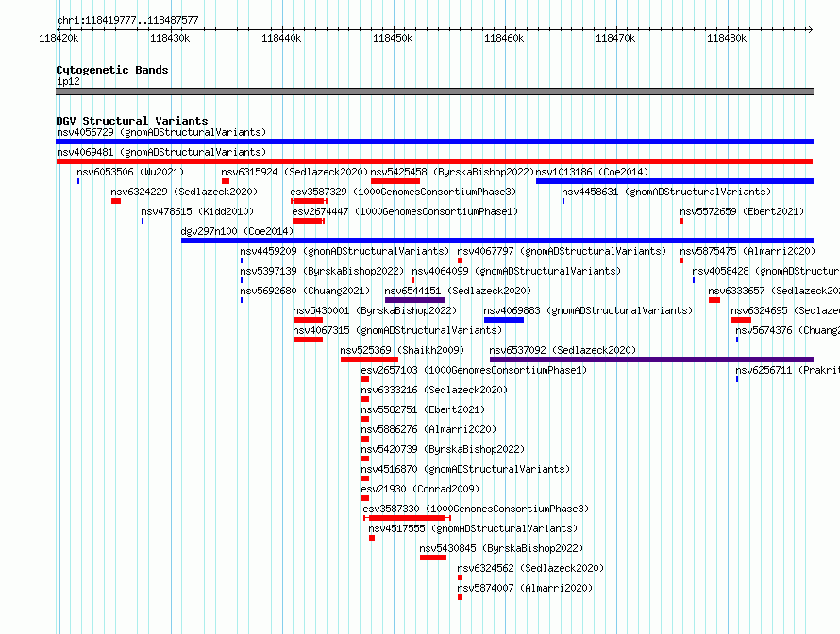Image resolution: width=840 pixels, height=634 pixels.
Task: Click the nsv4056729 gnomAD variant label
Action: point(161,132)
